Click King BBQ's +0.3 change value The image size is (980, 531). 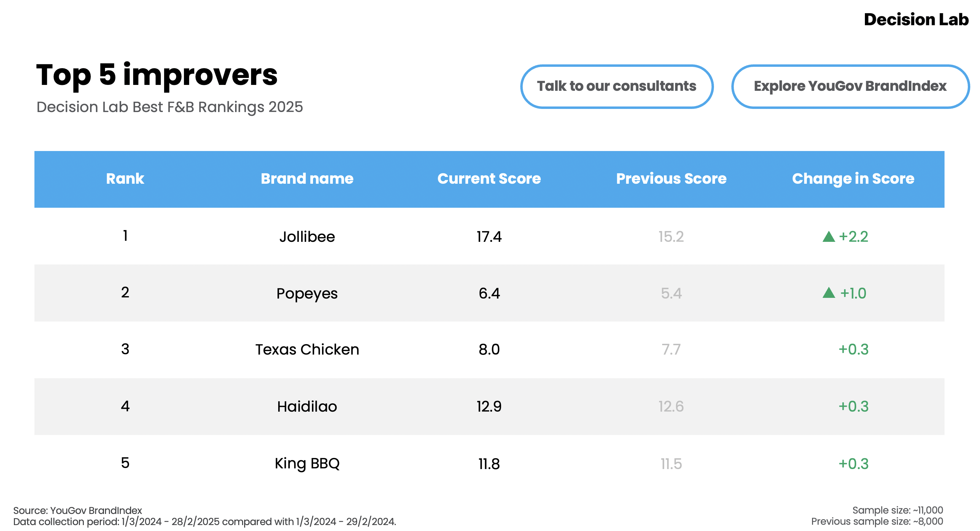click(x=853, y=463)
